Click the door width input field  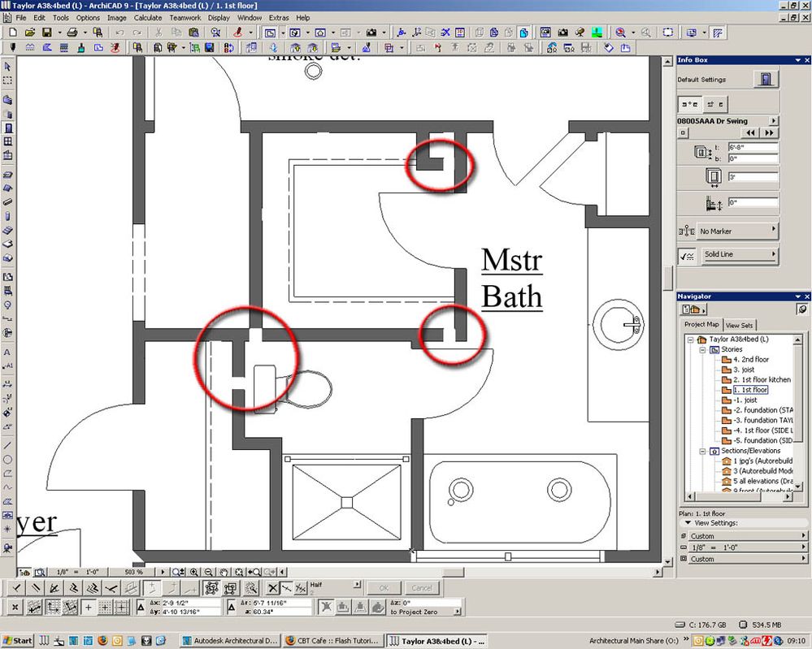[753, 177]
